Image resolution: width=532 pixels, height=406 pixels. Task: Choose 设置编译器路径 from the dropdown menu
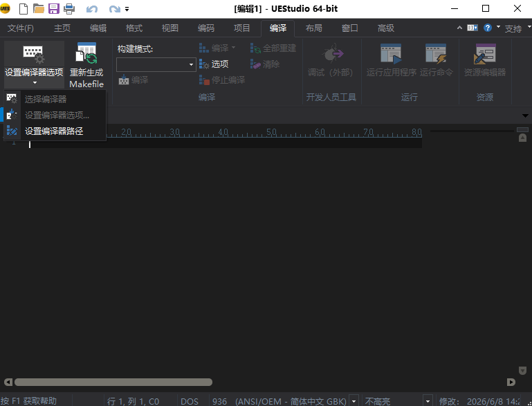[55, 131]
